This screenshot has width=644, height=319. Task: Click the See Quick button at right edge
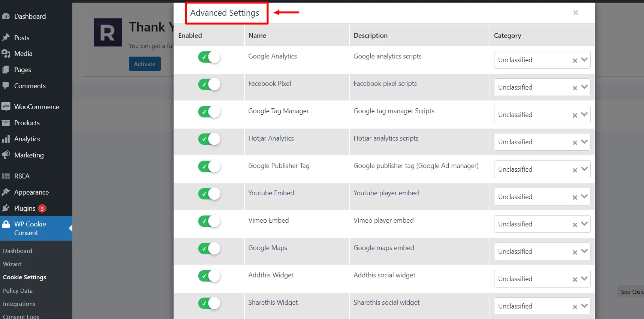(x=631, y=292)
